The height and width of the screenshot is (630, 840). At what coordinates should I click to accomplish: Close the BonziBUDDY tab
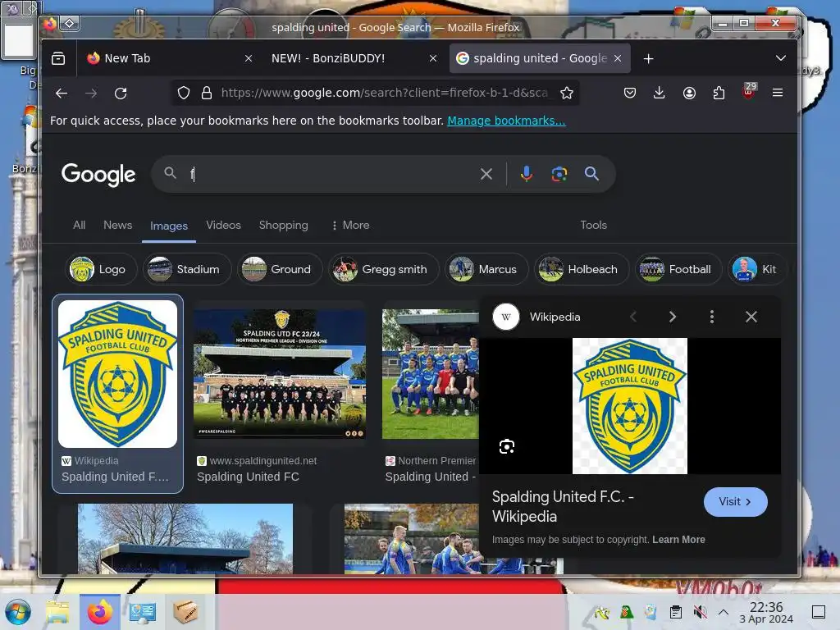click(x=433, y=58)
